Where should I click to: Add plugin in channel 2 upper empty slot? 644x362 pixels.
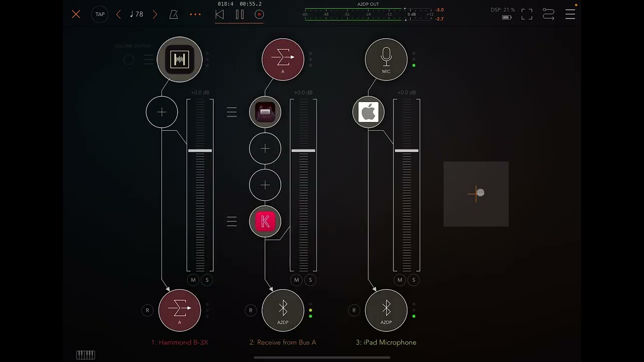tap(265, 149)
